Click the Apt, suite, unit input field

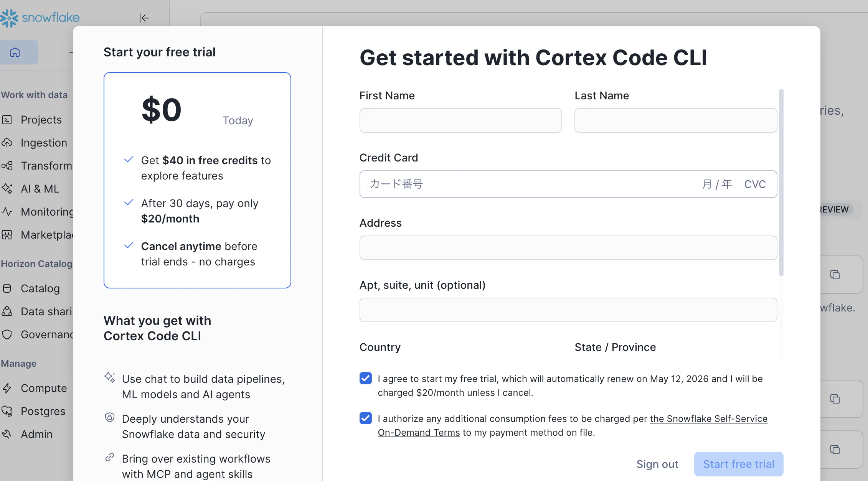tap(568, 310)
